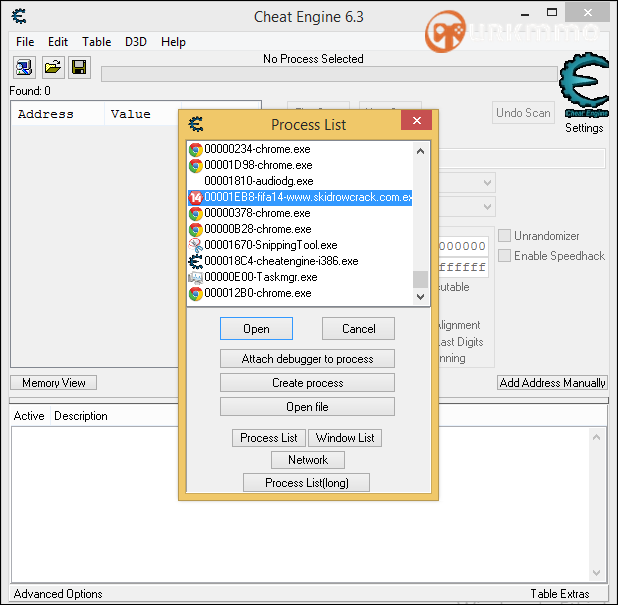This screenshot has width=618, height=605.
Task: Click the scissors icon beside SnippingTool.exe
Action: tap(195, 246)
